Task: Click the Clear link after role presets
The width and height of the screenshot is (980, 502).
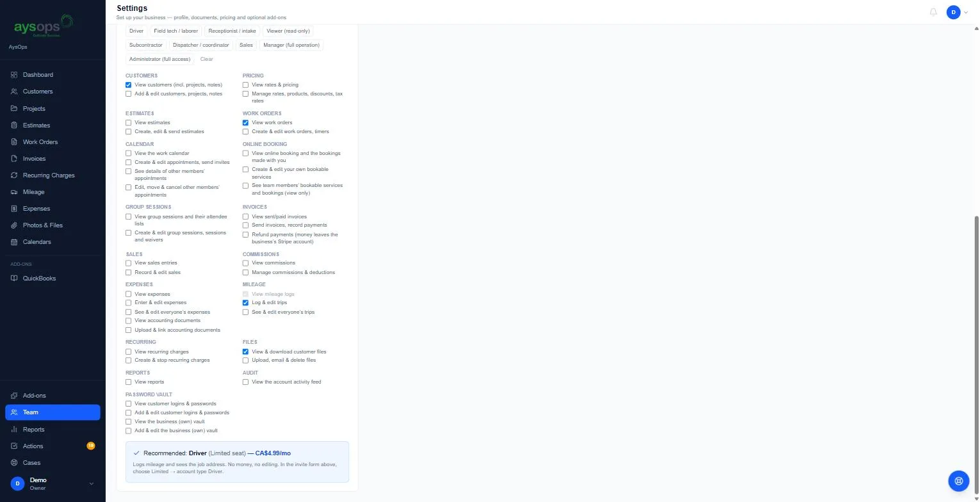Action: [x=206, y=59]
